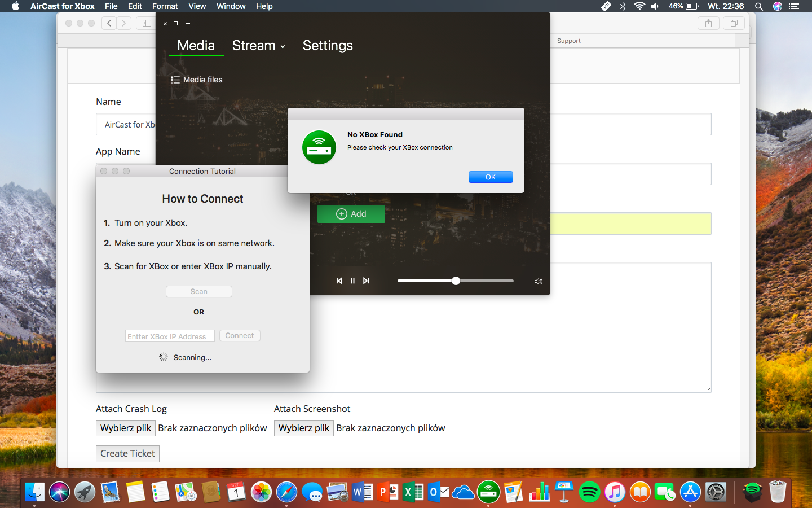The image size is (812, 508).
Task: Select the Media tab
Action: [x=196, y=46]
